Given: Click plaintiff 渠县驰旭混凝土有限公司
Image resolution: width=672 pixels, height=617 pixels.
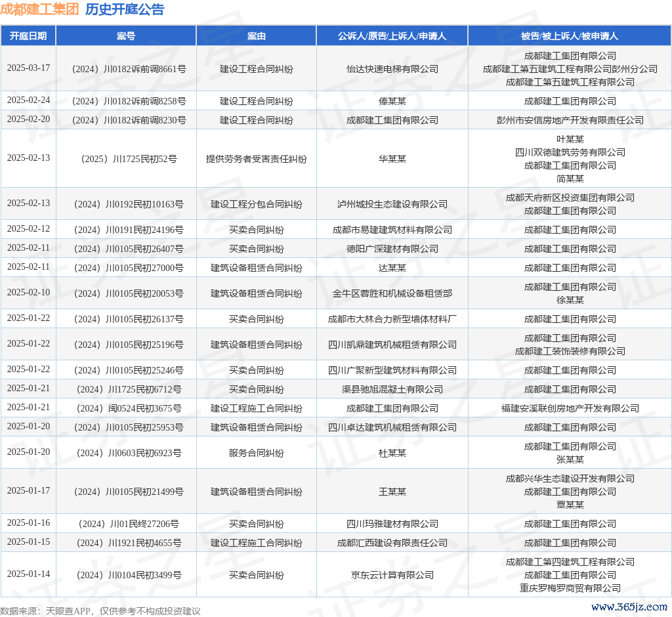Looking at the screenshot, I should click(392, 389).
